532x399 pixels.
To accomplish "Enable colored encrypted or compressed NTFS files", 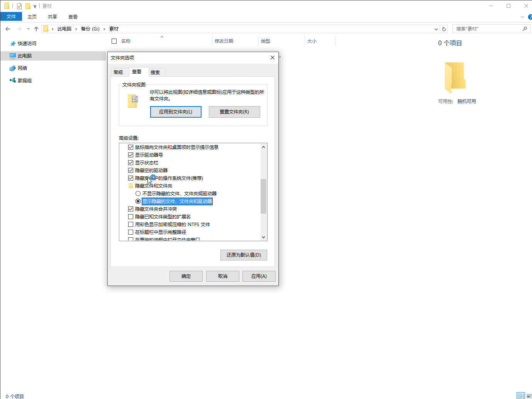I will pyautogui.click(x=130, y=225).
